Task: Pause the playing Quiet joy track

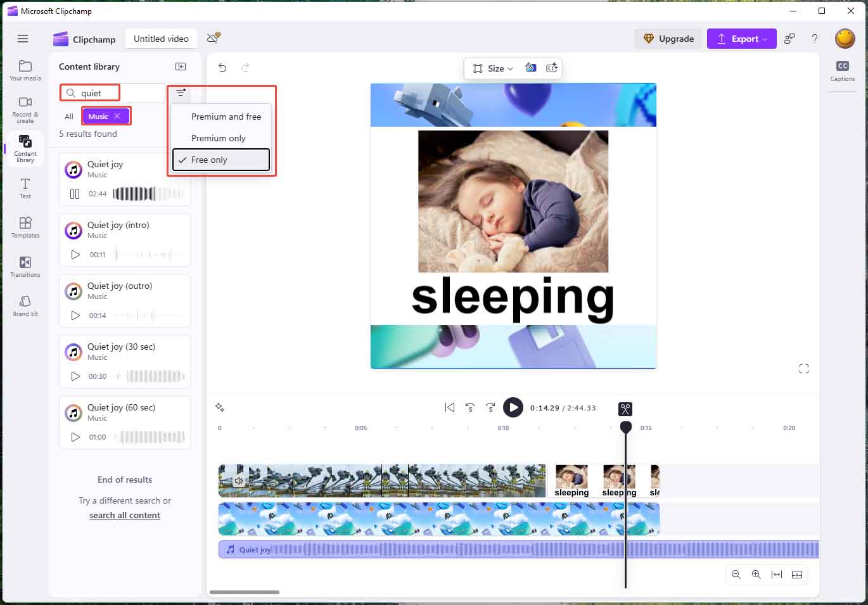Action: pos(73,194)
